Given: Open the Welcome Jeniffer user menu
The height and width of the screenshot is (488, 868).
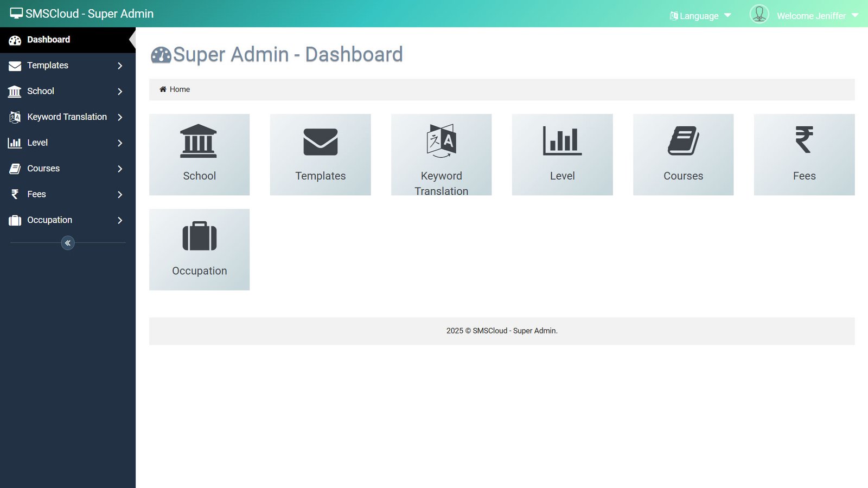Looking at the screenshot, I should coord(818,16).
